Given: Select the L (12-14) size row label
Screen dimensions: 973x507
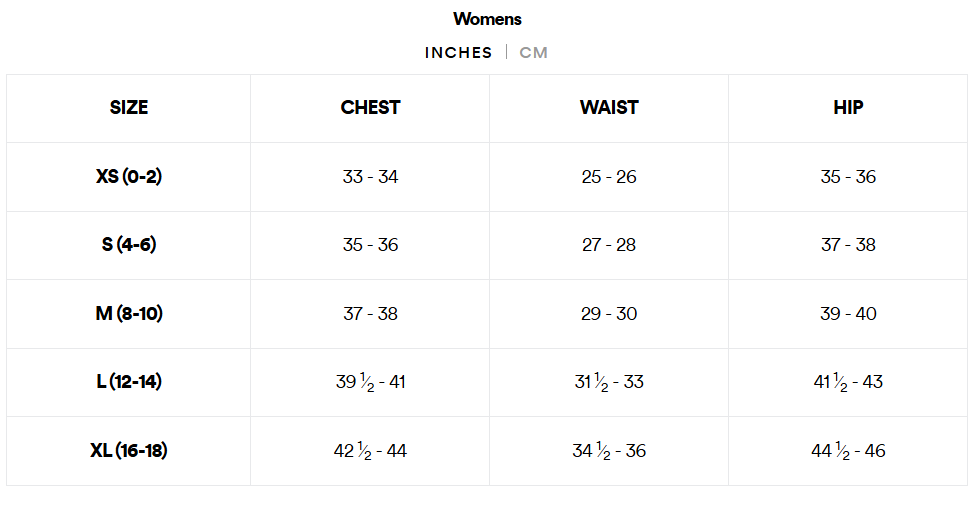Looking at the screenshot, I should 129,382.
